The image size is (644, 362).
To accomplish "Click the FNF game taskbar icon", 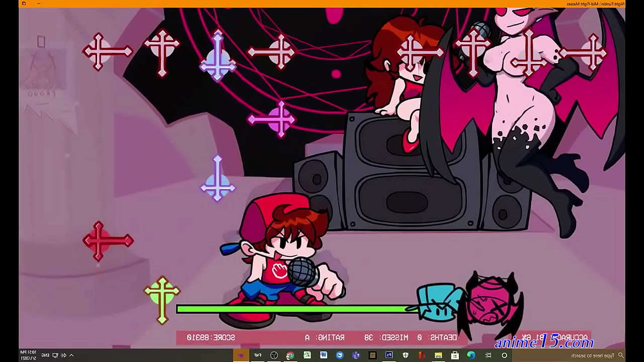I will 257,355.
